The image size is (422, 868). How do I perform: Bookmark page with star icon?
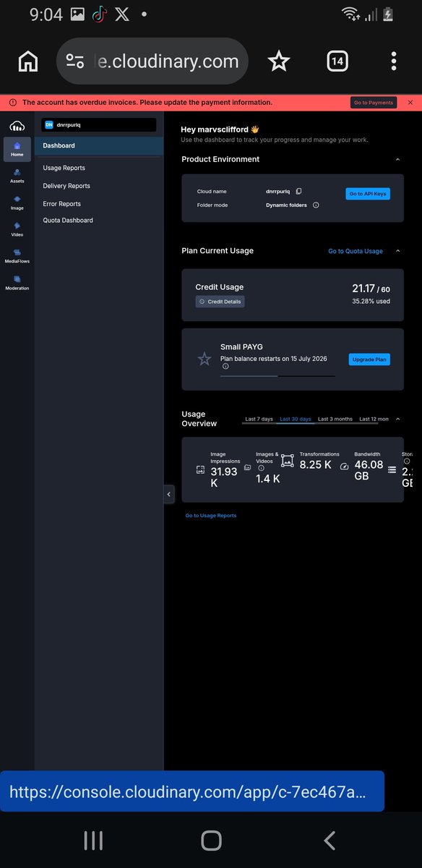pyautogui.click(x=278, y=61)
